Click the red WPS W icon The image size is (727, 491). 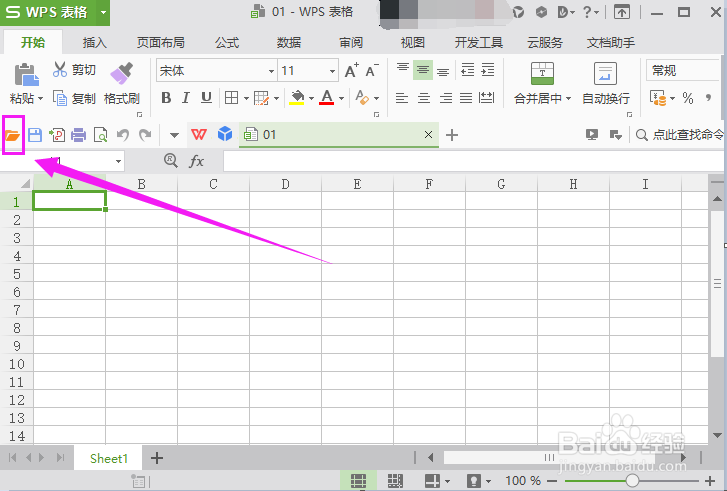(x=199, y=134)
